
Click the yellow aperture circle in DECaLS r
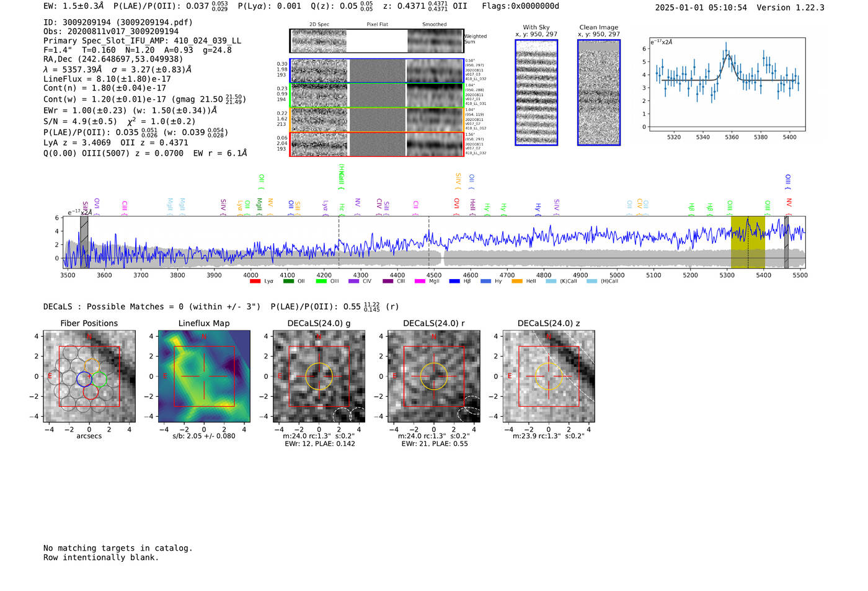[433, 376]
